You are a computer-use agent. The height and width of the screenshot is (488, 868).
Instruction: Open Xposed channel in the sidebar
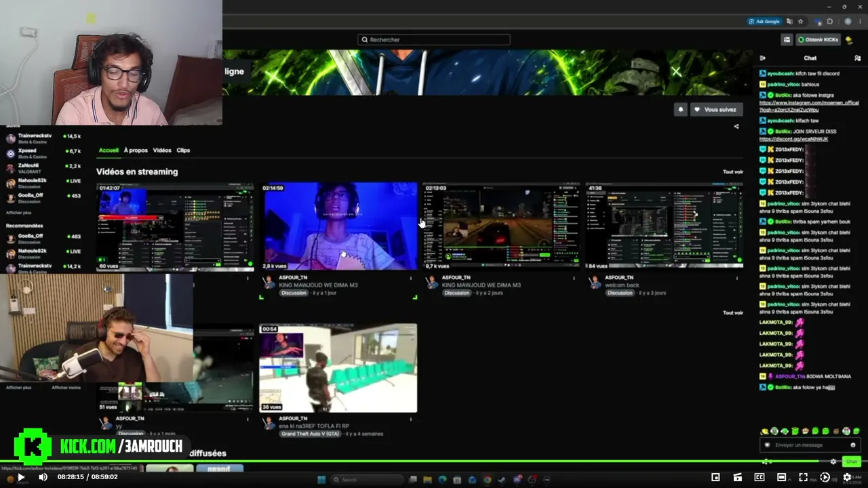[42, 152]
